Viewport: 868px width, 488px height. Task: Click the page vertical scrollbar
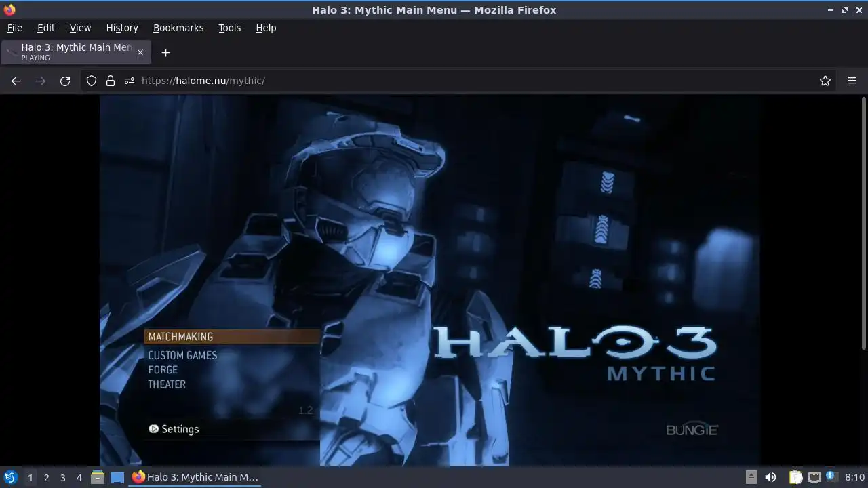click(864, 224)
